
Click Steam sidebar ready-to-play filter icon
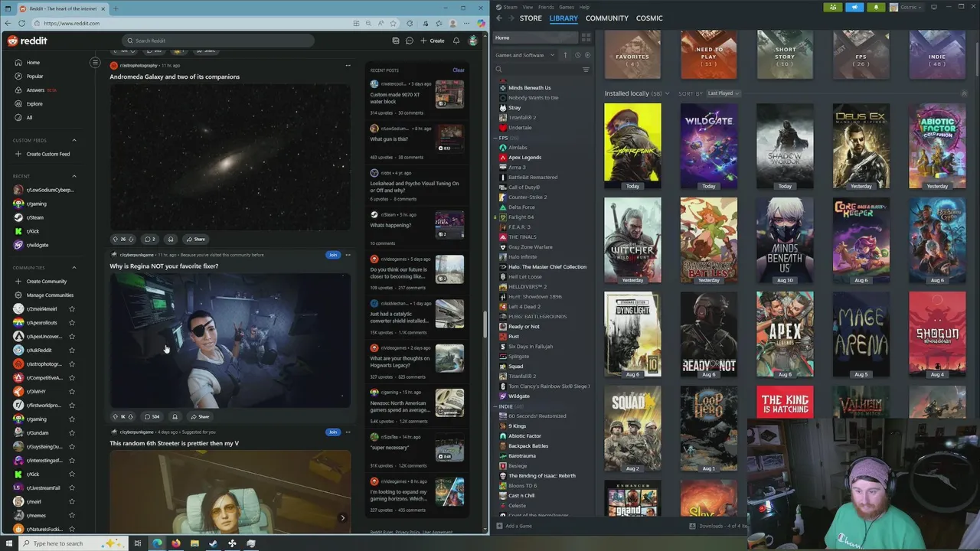[587, 55]
